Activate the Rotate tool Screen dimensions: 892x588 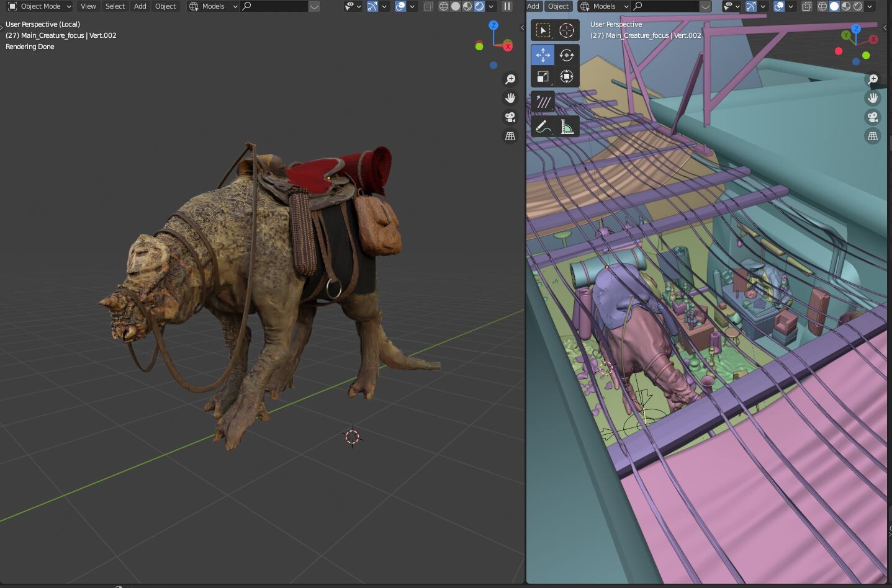(567, 55)
